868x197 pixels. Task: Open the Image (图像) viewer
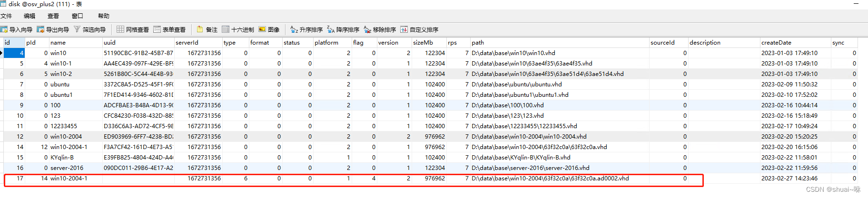point(269,29)
